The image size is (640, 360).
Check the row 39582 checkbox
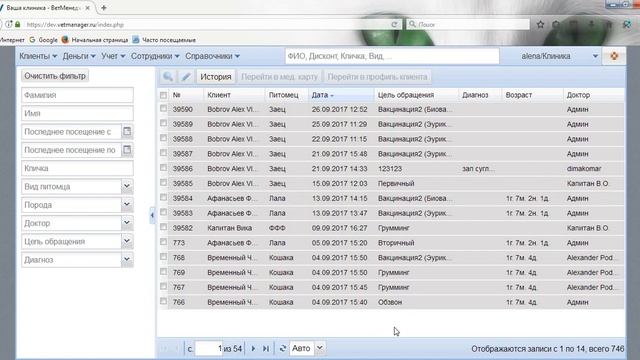[x=163, y=227]
